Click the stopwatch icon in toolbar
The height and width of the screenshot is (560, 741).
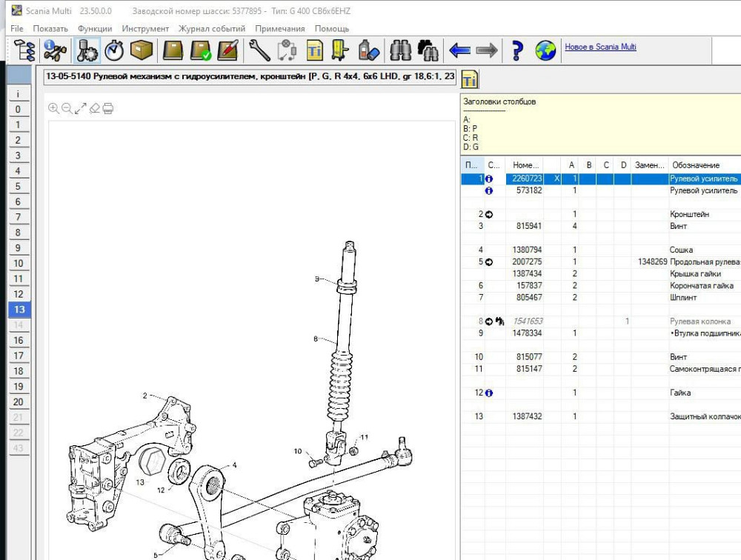point(114,50)
